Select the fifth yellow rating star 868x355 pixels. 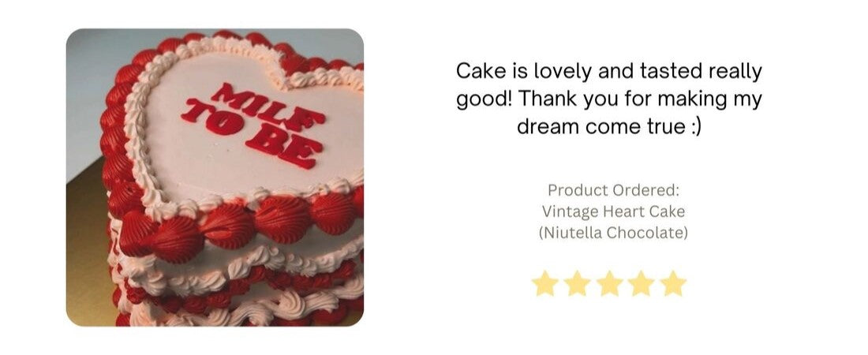click(x=674, y=283)
